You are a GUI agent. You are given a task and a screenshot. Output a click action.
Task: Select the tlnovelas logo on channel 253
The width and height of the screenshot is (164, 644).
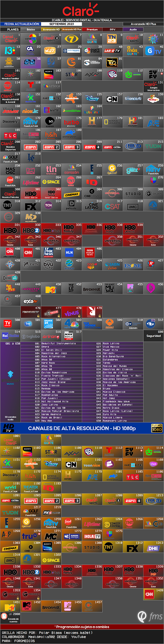[x=51, y=170]
